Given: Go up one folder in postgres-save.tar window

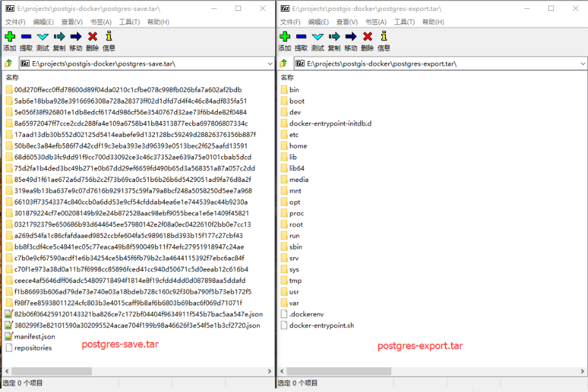Looking at the screenshot, I should [9, 64].
